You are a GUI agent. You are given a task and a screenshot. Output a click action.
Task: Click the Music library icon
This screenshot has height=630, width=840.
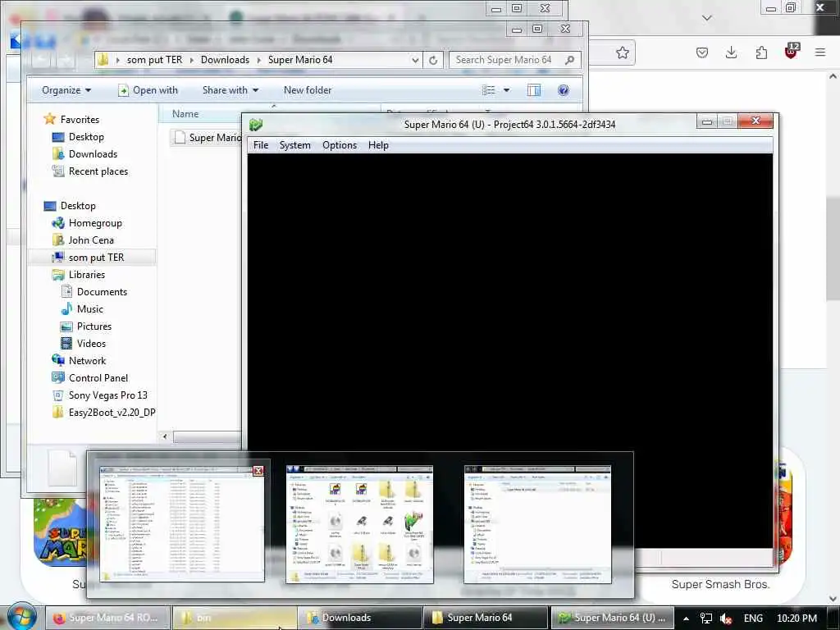pos(66,309)
